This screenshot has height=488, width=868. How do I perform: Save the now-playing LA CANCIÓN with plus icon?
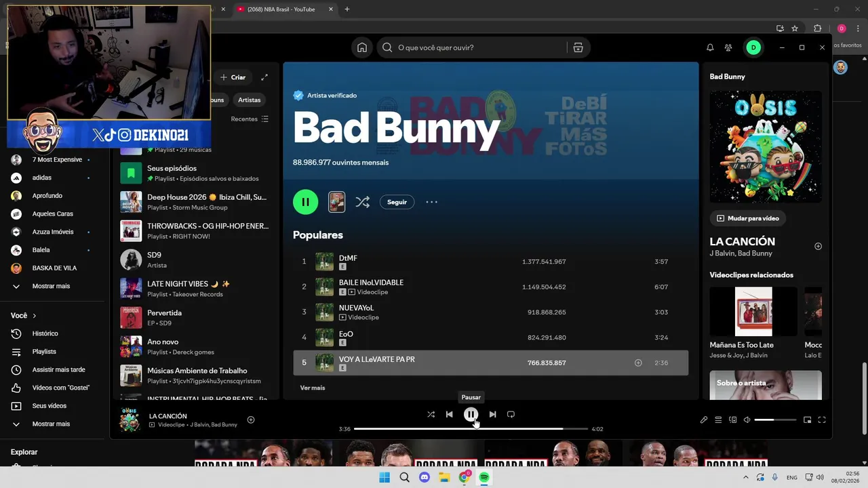click(x=251, y=420)
